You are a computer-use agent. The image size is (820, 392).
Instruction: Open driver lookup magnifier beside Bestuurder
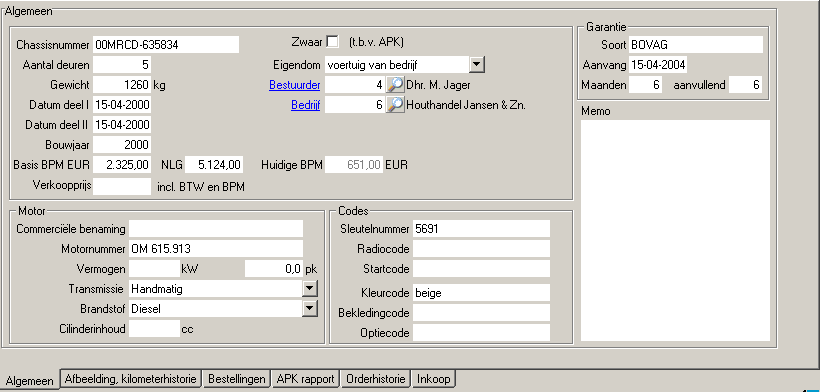(x=395, y=85)
